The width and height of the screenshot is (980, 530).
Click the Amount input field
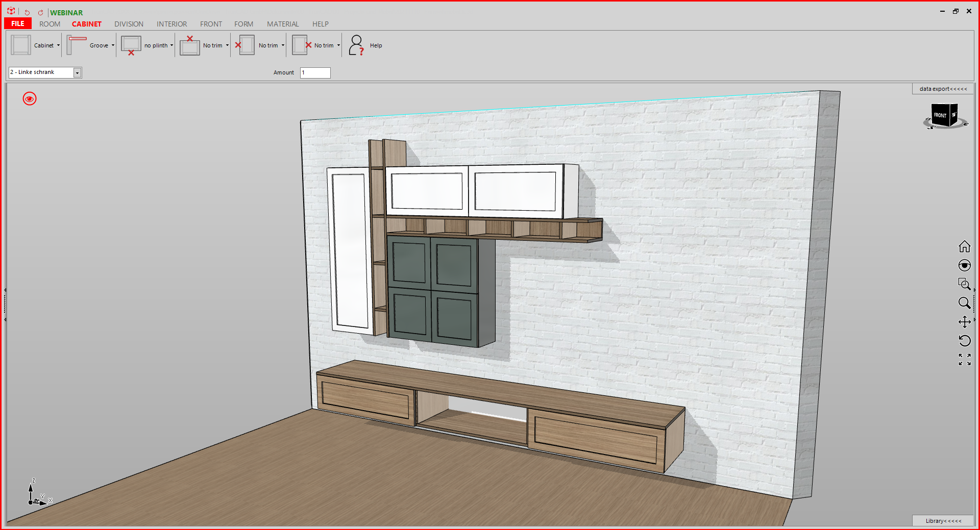tap(315, 72)
